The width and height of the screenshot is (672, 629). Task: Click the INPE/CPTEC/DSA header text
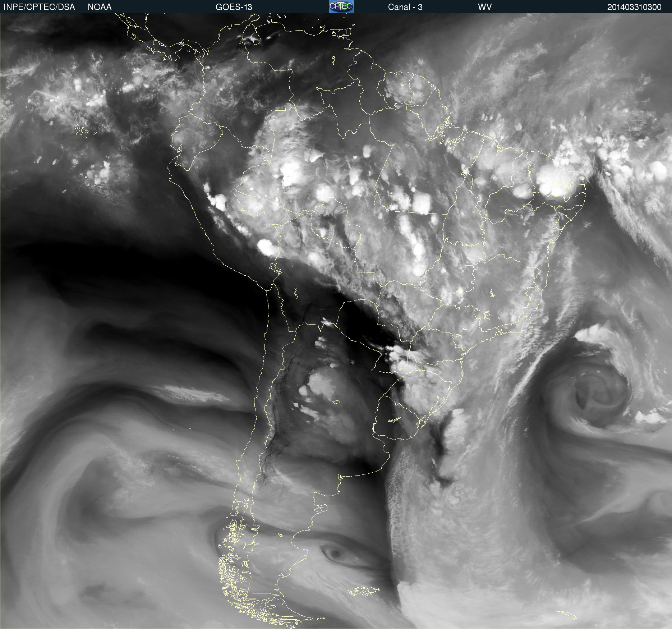click(x=39, y=7)
